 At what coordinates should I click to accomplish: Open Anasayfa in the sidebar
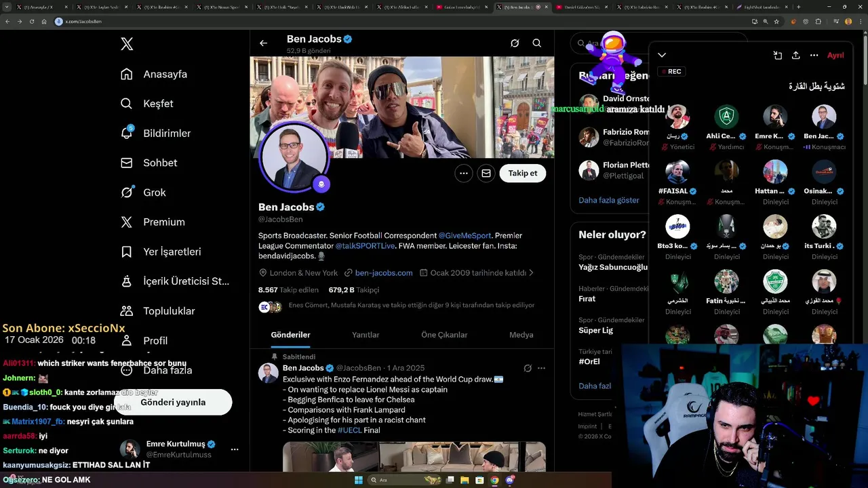click(x=153, y=74)
